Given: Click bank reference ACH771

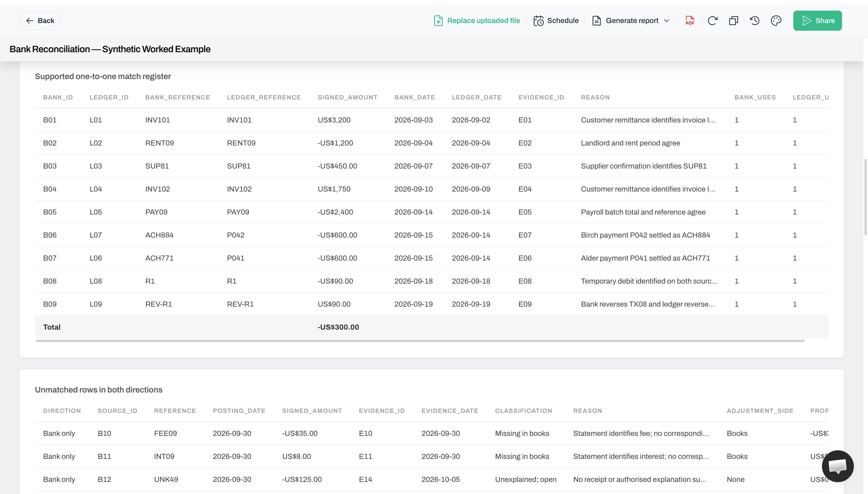Looking at the screenshot, I should [x=159, y=258].
